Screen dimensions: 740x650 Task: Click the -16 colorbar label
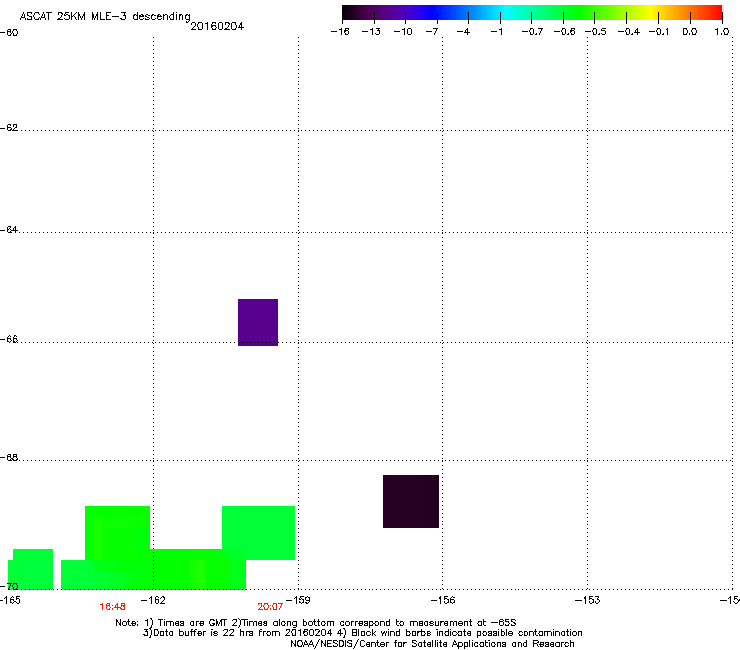click(340, 32)
